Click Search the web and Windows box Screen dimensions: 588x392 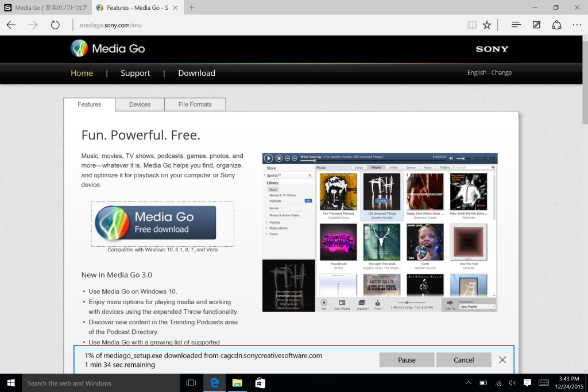pos(101,383)
